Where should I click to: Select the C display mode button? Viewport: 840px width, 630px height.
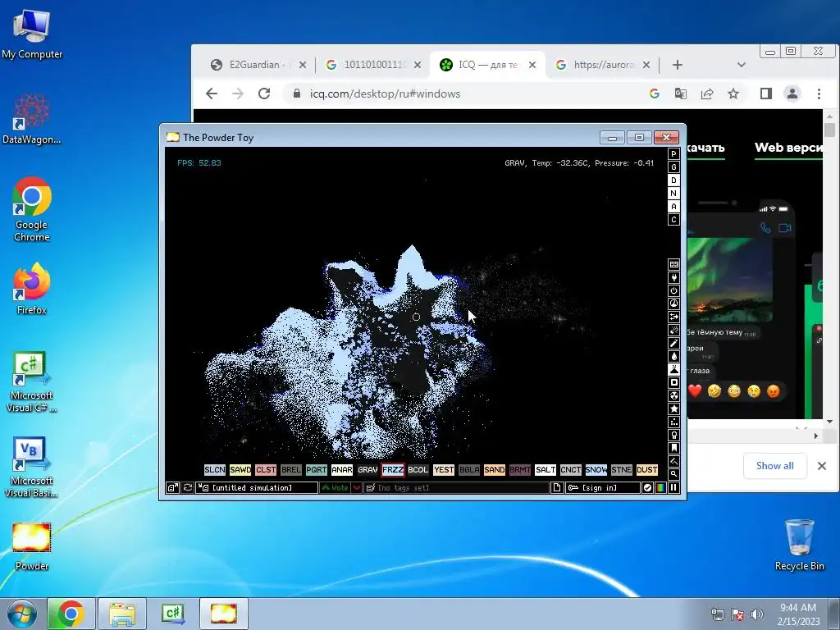[674, 220]
